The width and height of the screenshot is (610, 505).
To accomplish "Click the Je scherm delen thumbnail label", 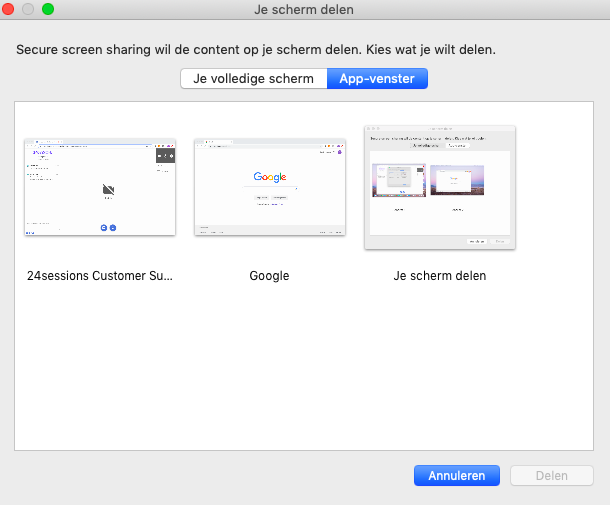I will (440, 276).
